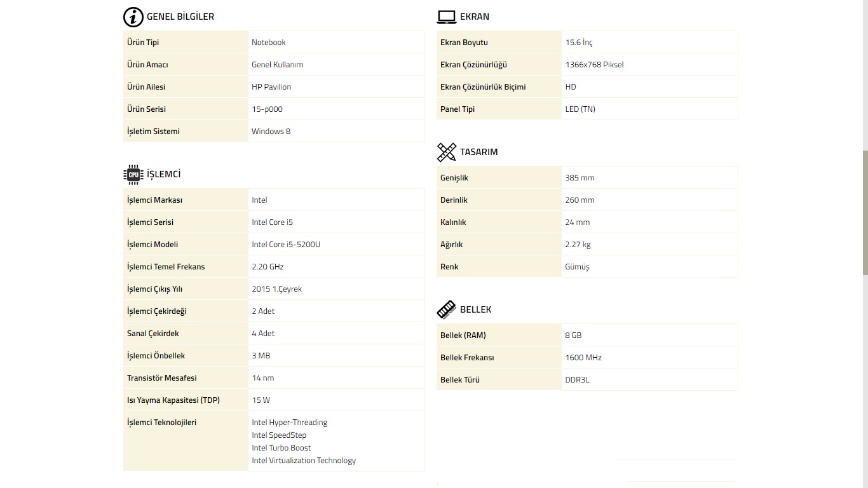Click the CPU chip icon beside İşlemci

click(x=133, y=174)
